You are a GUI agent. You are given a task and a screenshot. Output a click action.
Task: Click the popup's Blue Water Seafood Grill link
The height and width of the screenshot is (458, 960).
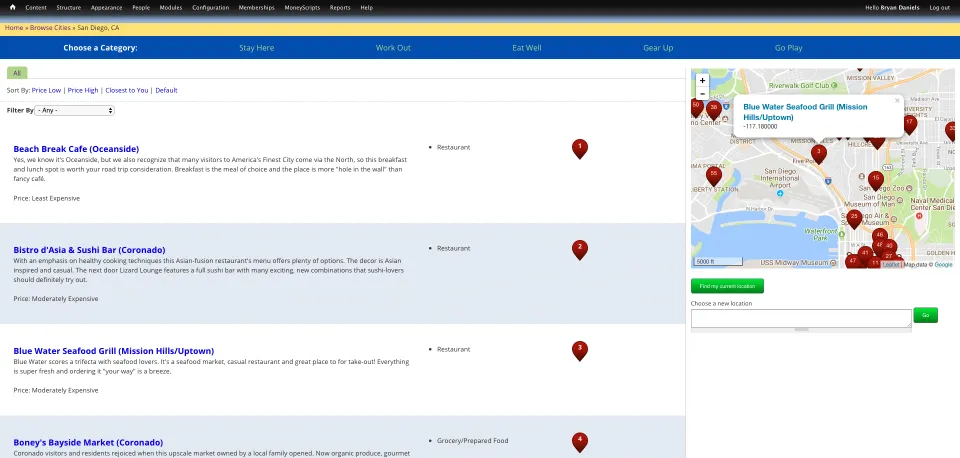point(805,111)
